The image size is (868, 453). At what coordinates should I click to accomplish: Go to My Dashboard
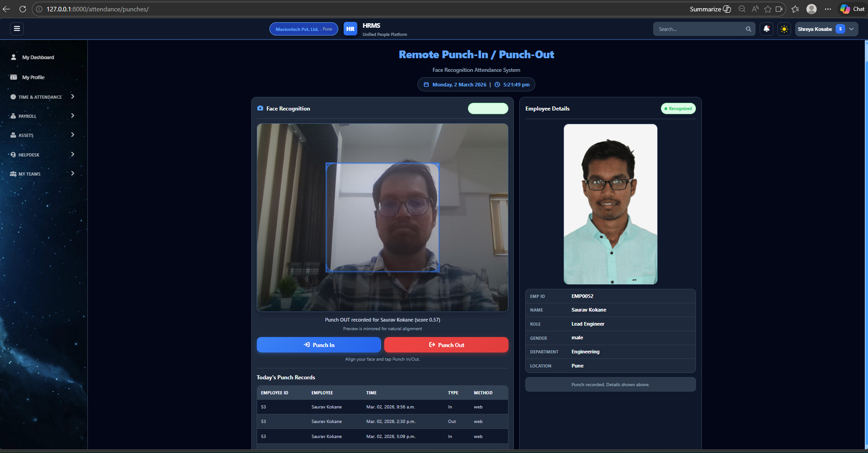[x=38, y=57]
